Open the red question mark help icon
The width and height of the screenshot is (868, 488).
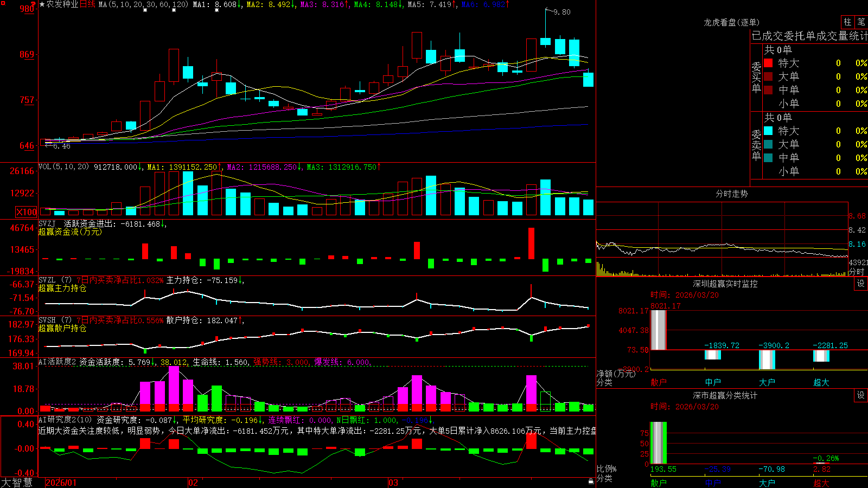click(x=34, y=4)
